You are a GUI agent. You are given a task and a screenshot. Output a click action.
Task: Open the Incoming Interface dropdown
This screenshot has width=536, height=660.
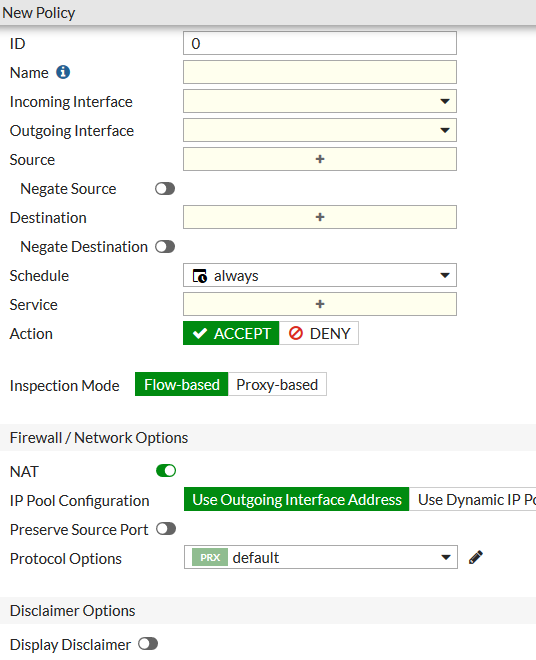(320, 101)
